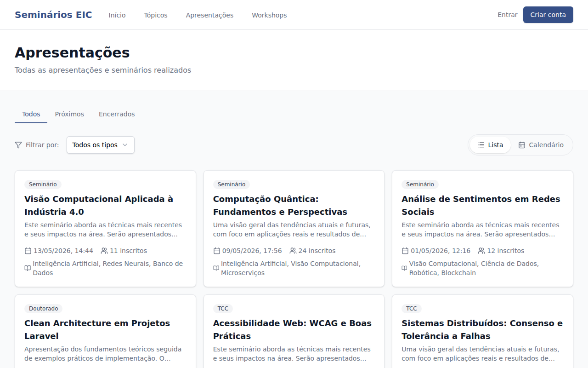Click the Filtrar por: label

(42, 145)
